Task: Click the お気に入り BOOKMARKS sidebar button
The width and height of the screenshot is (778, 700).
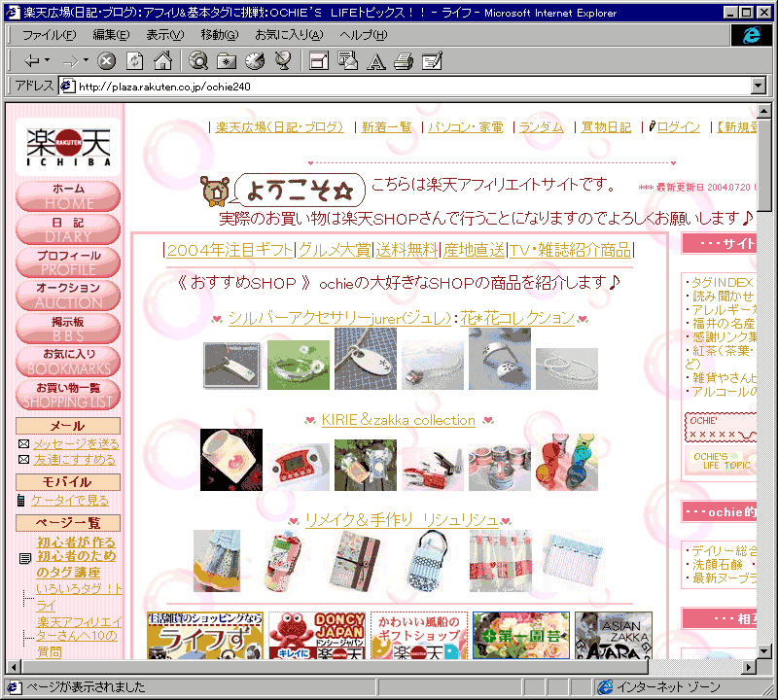Action: click(x=68, y=361)
